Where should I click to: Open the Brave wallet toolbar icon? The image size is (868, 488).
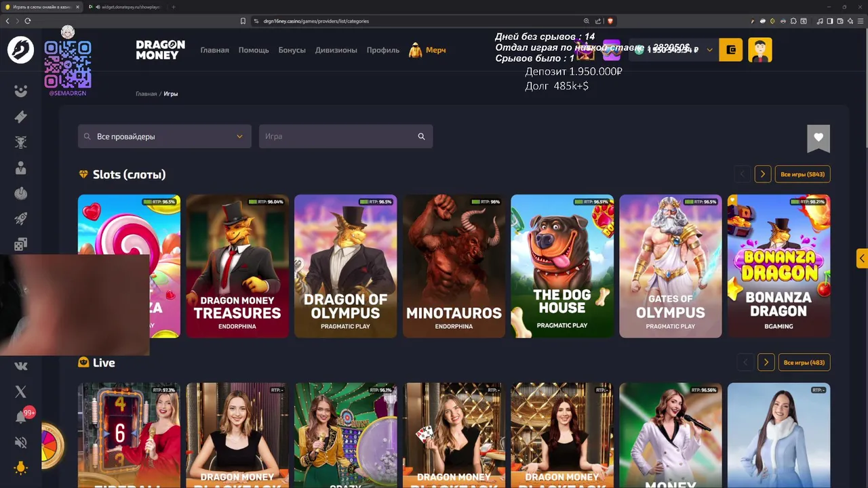pyautogui.click(x=840, y=21)
